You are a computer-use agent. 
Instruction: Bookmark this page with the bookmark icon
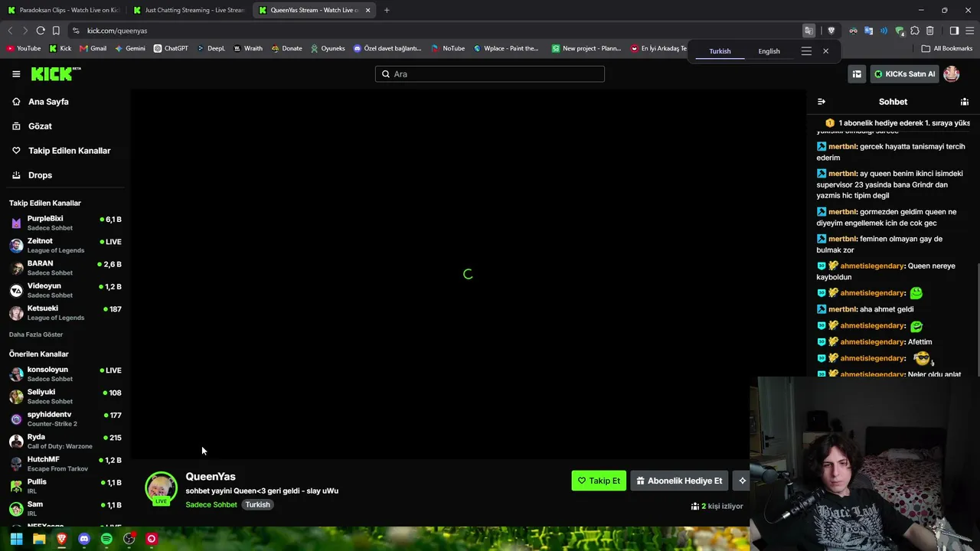pos(56,31)
